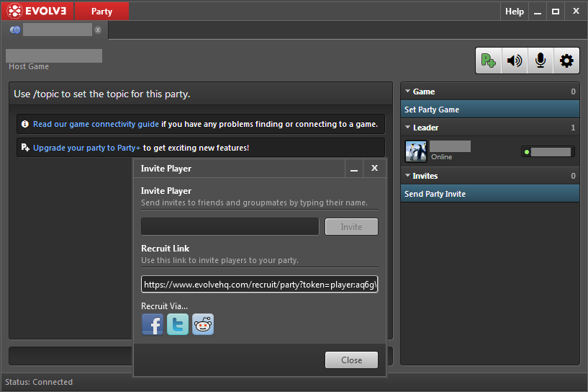Click the Party+ upgrade icon in toolbar

pyautogui.click(x=489, y=61)
